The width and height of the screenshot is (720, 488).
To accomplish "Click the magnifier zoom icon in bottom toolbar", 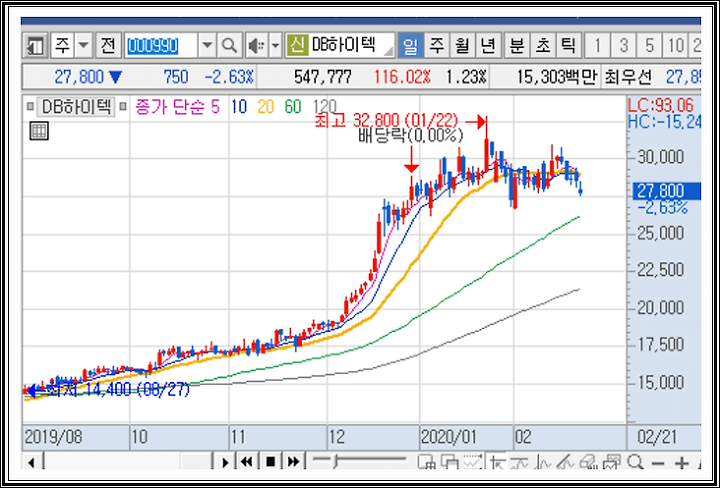I will [x=636, y=462].
